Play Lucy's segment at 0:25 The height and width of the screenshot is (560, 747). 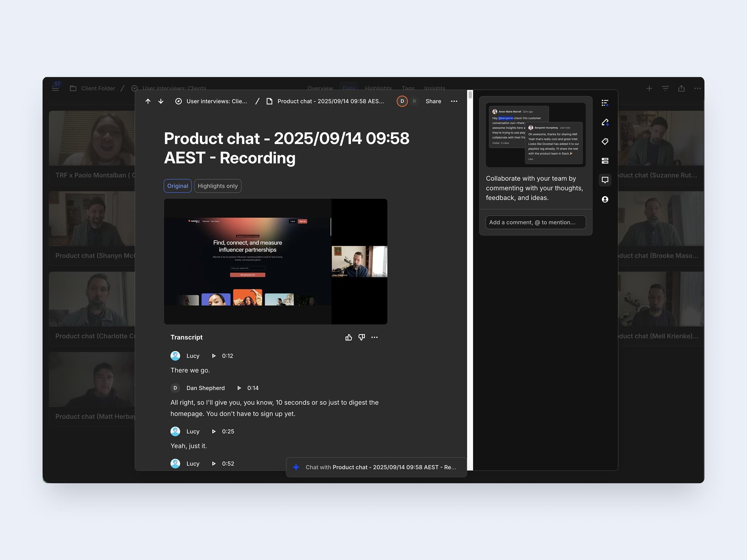(214, 431)
